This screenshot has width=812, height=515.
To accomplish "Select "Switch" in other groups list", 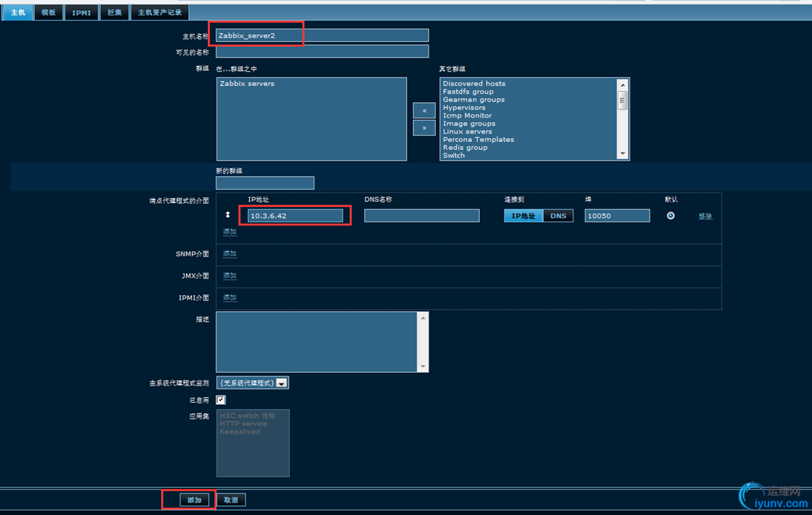I will (x=454, y=156).
